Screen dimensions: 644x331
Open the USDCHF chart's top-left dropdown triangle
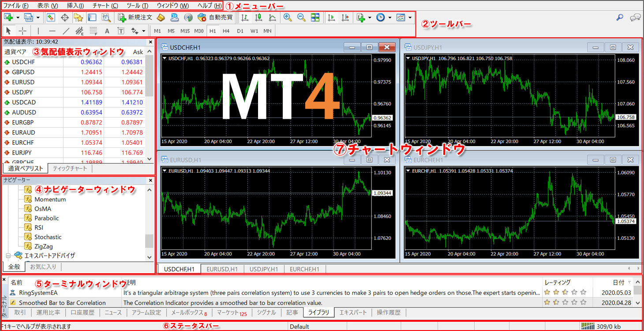pos(165,58)
